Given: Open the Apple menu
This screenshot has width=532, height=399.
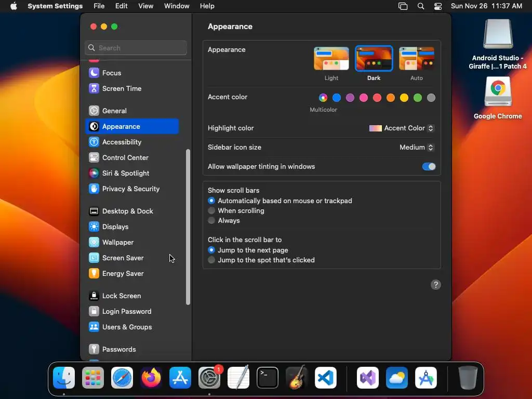Looking at the screenshot, I should (x=14, y=6).
